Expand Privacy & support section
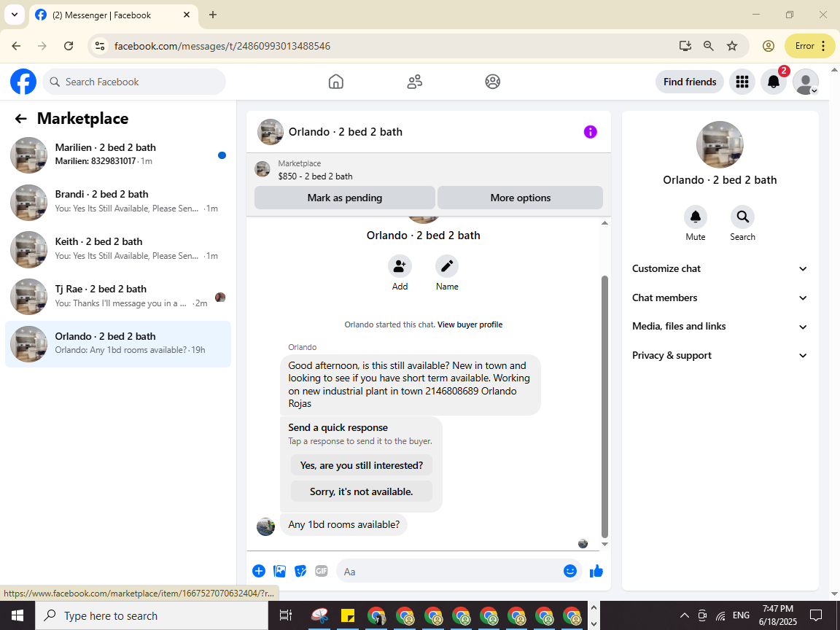 [720, 355]
